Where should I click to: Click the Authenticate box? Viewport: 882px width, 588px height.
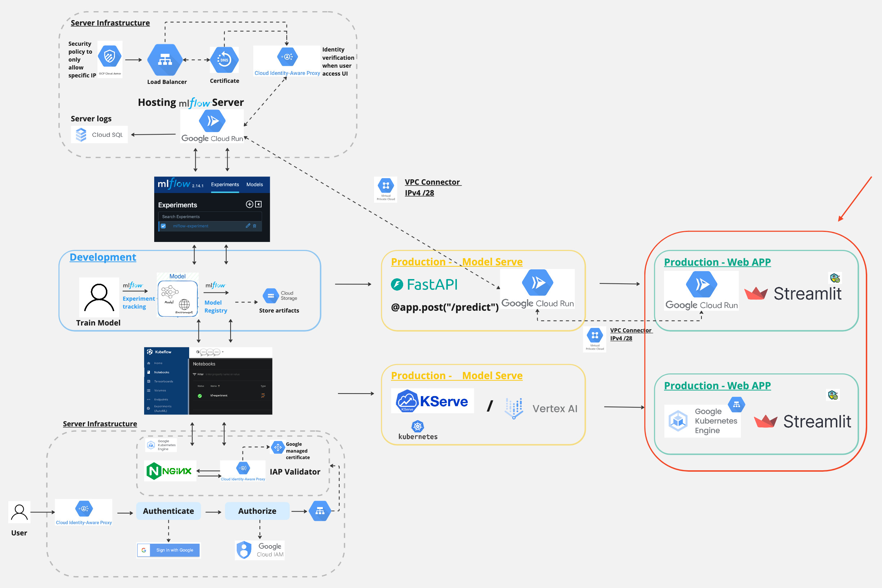pyautogui.click(x=169, y=511)
